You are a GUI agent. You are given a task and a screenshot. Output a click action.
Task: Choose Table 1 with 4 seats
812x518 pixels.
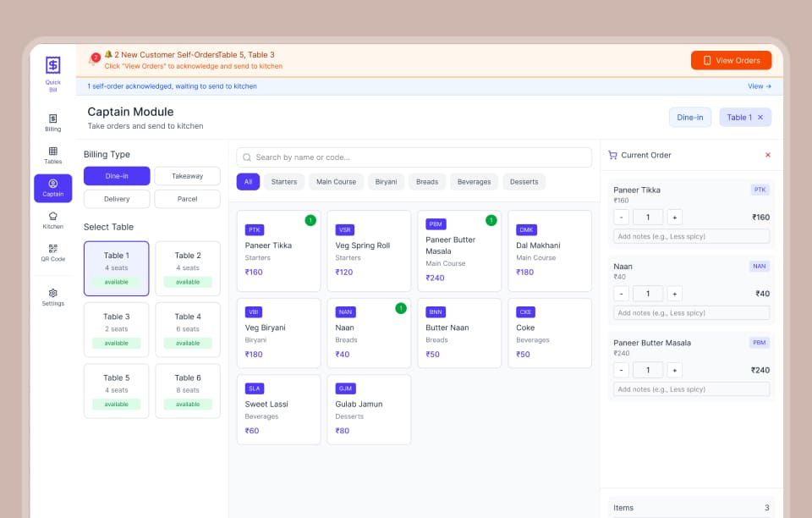[117, 268]
